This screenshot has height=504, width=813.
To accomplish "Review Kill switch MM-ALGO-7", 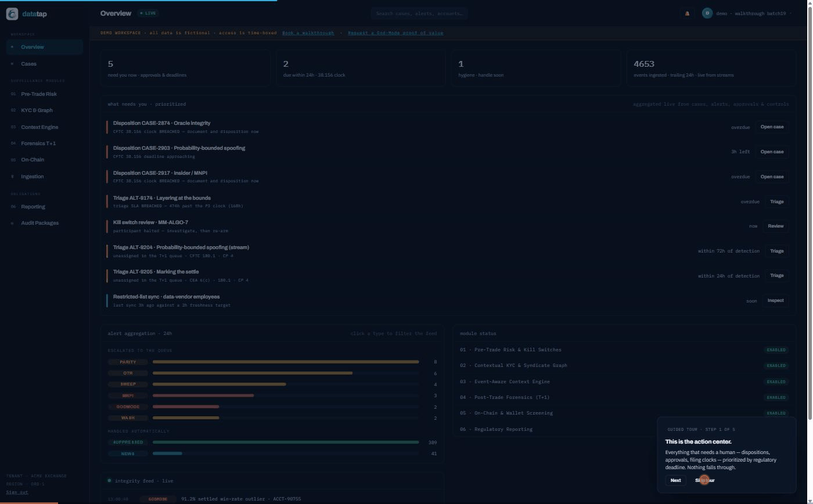I will (775, 226).
